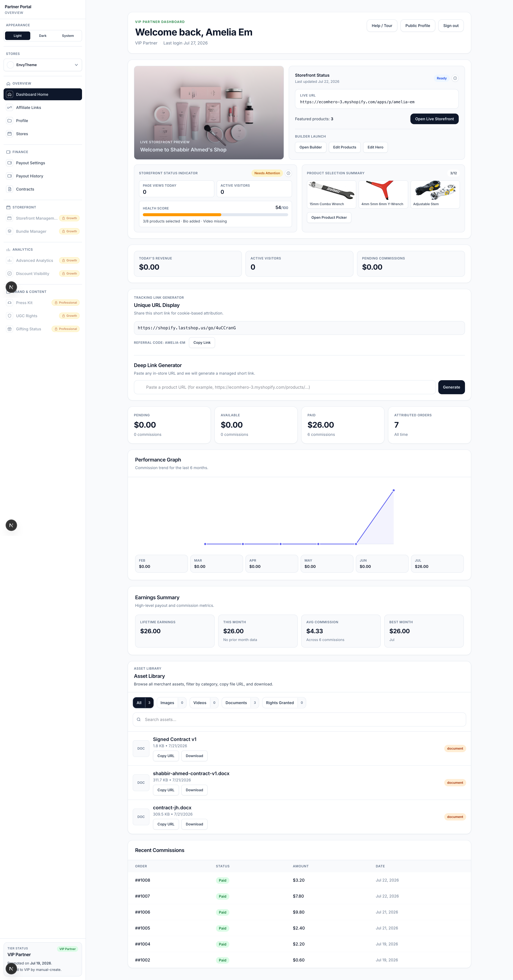Switch appearance to Light mode
Image resolution: width=513 pixels, height=980 pixels.
[17, 36]
